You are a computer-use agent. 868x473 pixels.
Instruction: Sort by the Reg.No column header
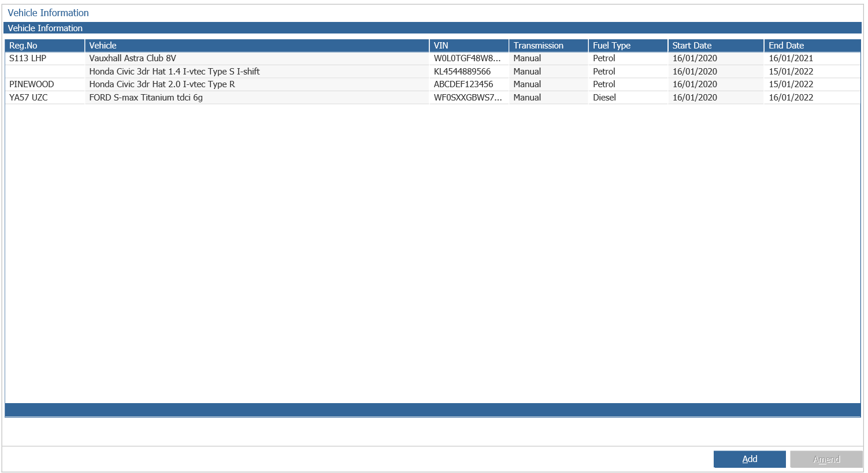click(44, 46)
